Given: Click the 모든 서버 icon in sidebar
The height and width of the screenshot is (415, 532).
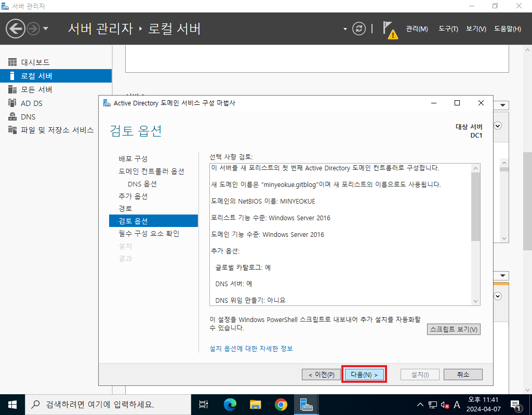Looking at the screenshot, I should coord(12,89).
